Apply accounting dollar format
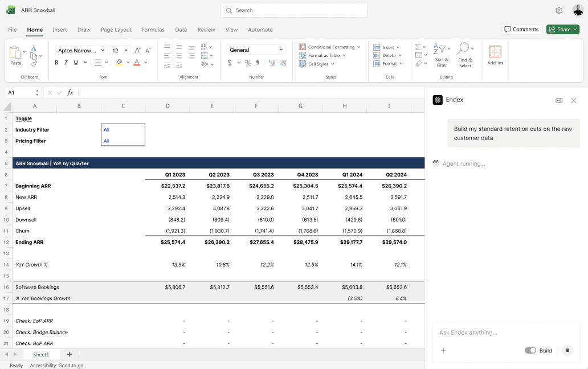The width and height of the screenshot is (588, 369). 230,63
